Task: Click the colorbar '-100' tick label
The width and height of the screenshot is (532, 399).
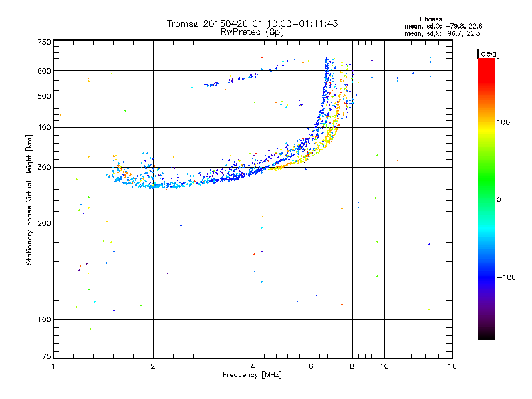Action: pos(506,277)
